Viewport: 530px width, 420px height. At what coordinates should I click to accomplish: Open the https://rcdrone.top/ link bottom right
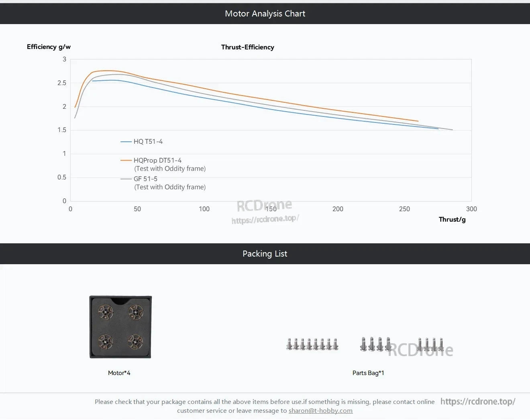(x=478, y=401)
